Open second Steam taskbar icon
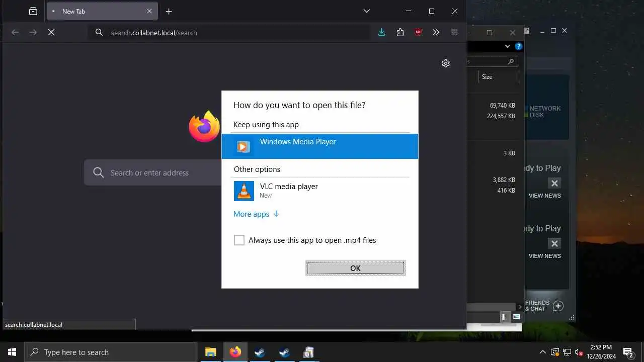Image resolution: width=644 pixels, height=362 pixels. [284, 352]
